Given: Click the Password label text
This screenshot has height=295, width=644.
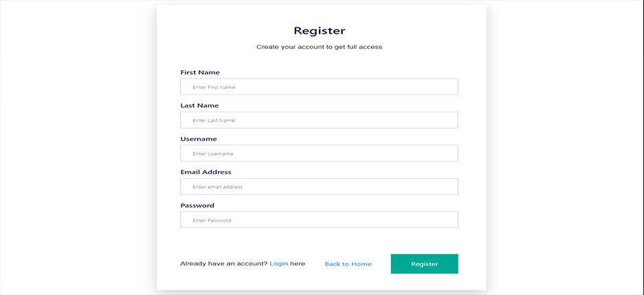Looking at the screenshot, I should click(197, 205).
